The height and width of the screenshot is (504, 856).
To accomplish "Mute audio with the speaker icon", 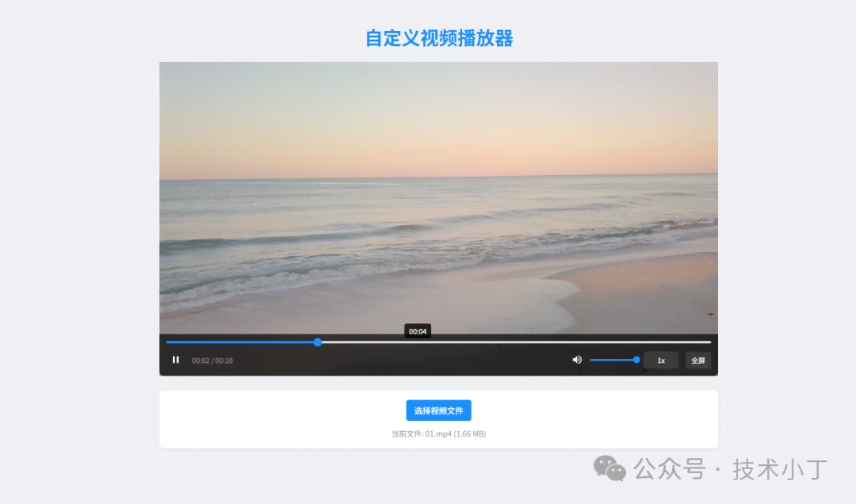I will [x=577, y=360].
